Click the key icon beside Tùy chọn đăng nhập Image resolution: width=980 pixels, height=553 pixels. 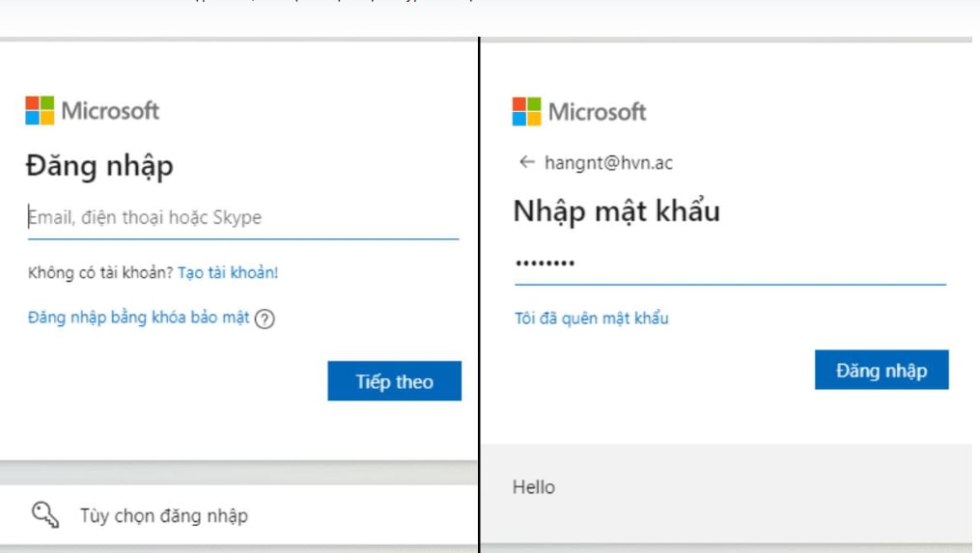pyautogui.click(x=45, y=515)
